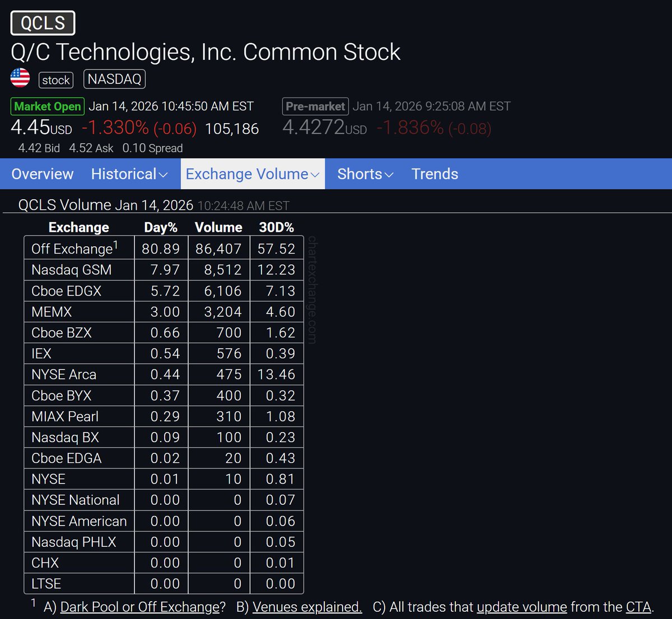Viewport: 672px width, 619px height.
Task: Follow the update volume link
Action: 522,607
